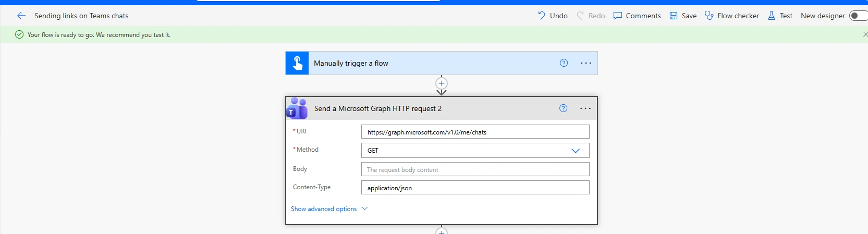This screenshot has height=234, width=868.
Task: Click the manual trigger hand icon
Action: [x=297, y=63]
